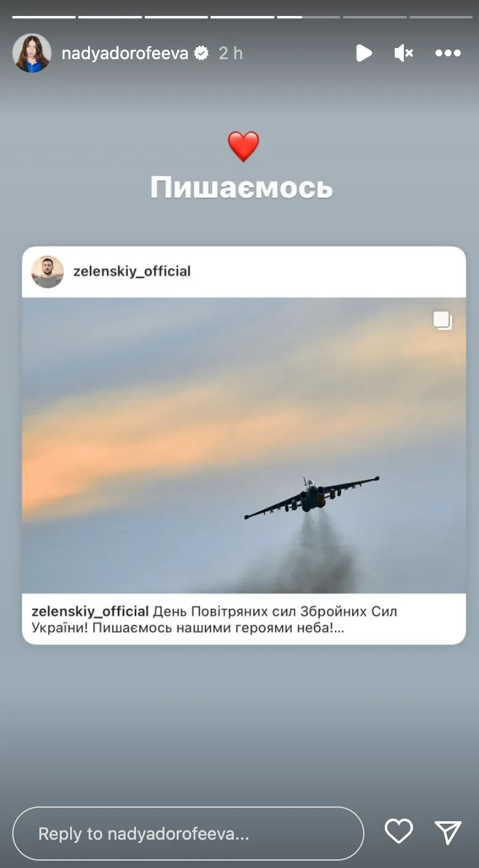The image size is (479, 868).
Task: Click the post caption about День Повітряних сил
Action: (x=214, y=619)
